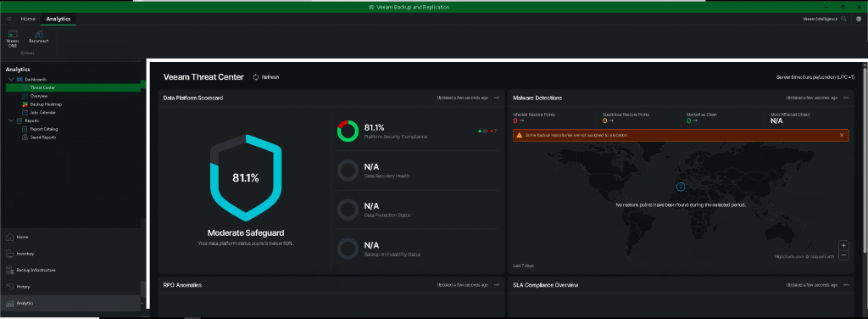Click the Most Affected Object N/A value
This screenshot has height=319, width=868.
pos(776,120)
